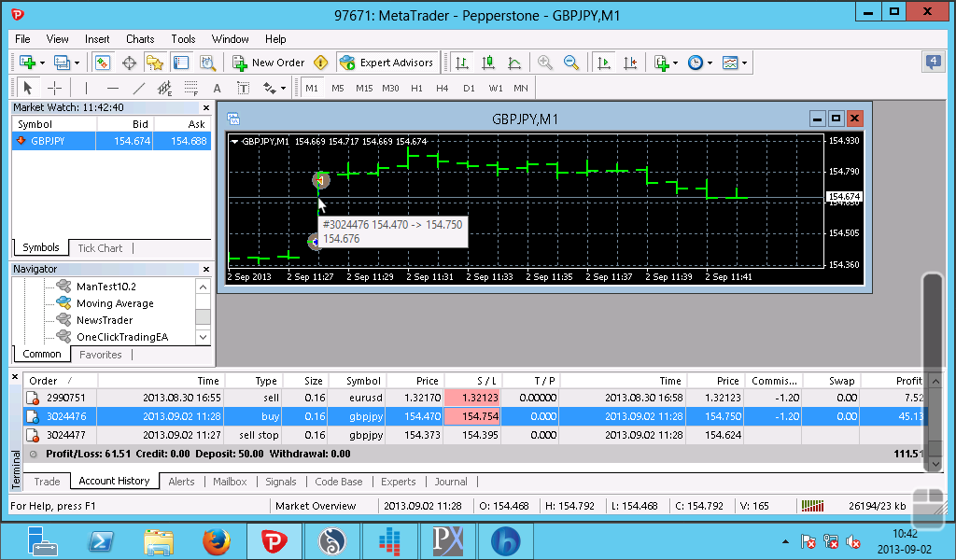
Task: Toggle Market Watch window icon
Action: tap(103, 63)
